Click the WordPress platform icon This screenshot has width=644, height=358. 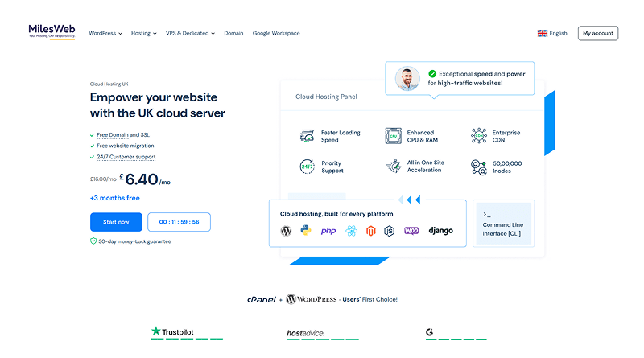[286, 231]
